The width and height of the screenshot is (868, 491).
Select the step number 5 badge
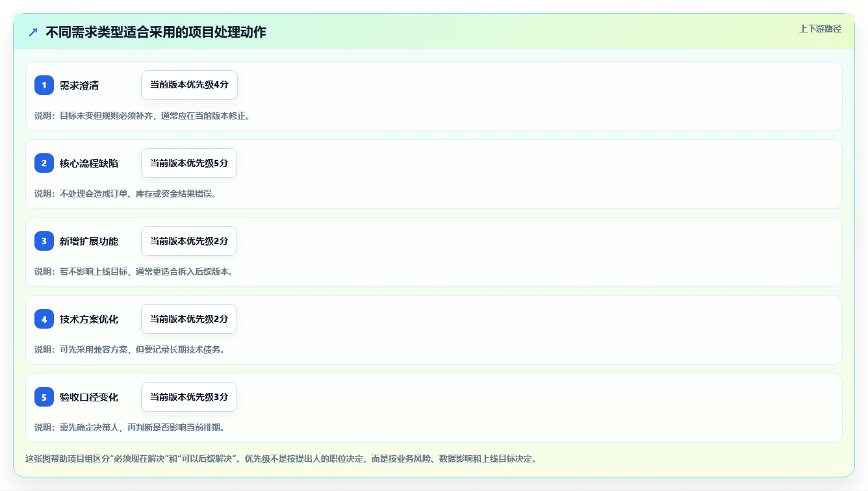[44, 397]
